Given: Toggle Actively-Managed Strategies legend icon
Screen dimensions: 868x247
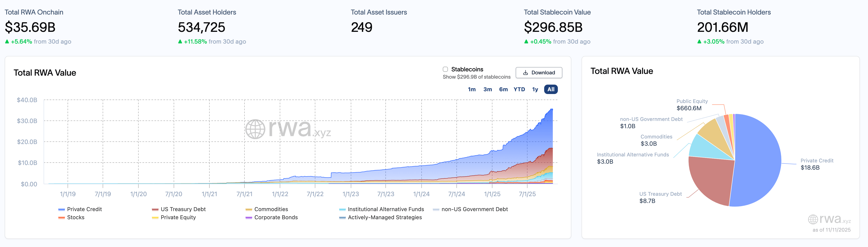Looking at the screenshot, I should pos(342,218).
